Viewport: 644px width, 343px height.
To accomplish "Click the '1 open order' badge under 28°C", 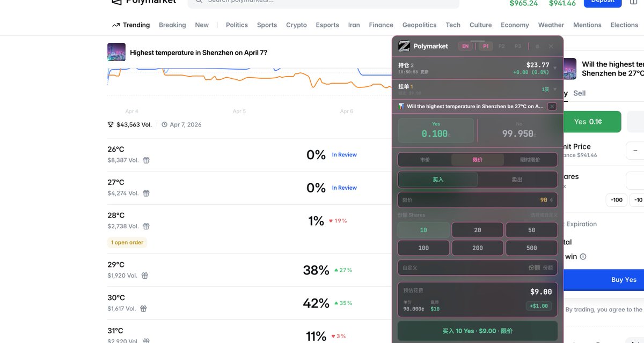I will pyautogui.click(x=127, y=242).
